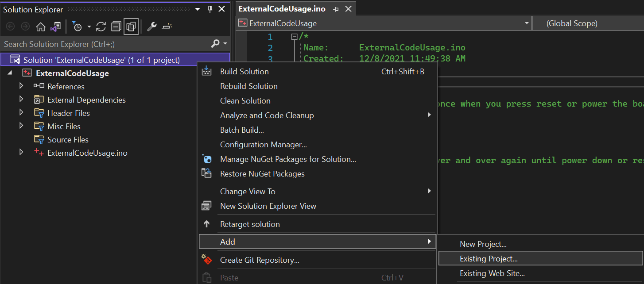
Task: Open the Properties wrench icon
Action: (151, 27)
